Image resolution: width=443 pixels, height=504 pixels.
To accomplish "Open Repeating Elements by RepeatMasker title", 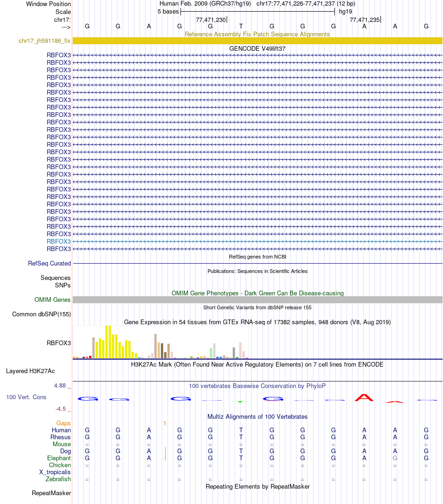I will pos(257,486).
